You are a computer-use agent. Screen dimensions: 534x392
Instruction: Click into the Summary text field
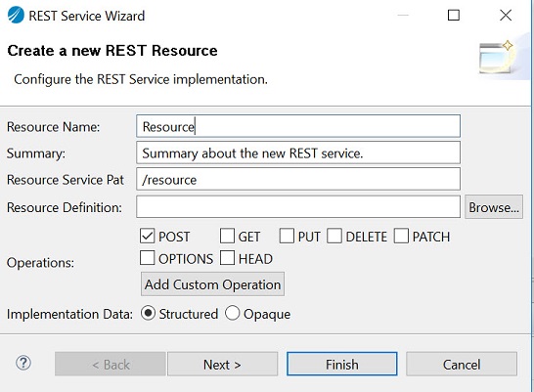coord(298,152)
